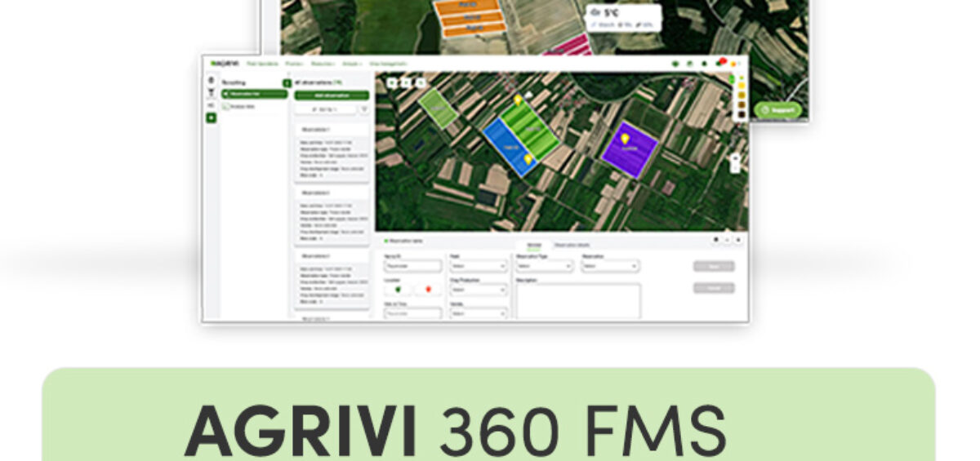Viewport: 980px width, 461px height.
Task: Click second map tool icon at map top-left
Action: 406,82
